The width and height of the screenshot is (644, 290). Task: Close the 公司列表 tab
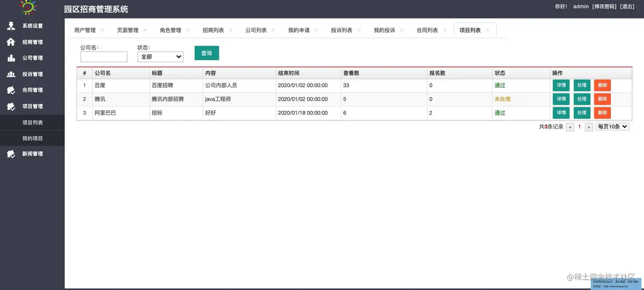(x=273, y=30)
